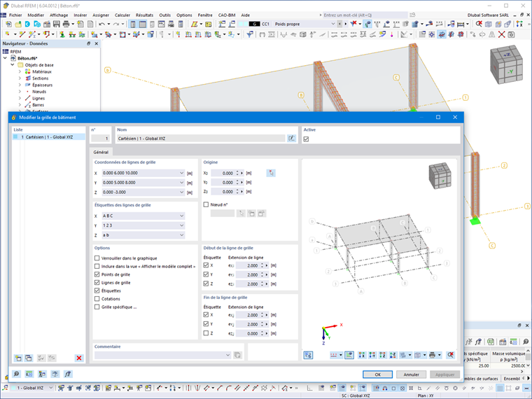Enable Verrouiller dans le graphique checkbox

click(x=97, y=258)
